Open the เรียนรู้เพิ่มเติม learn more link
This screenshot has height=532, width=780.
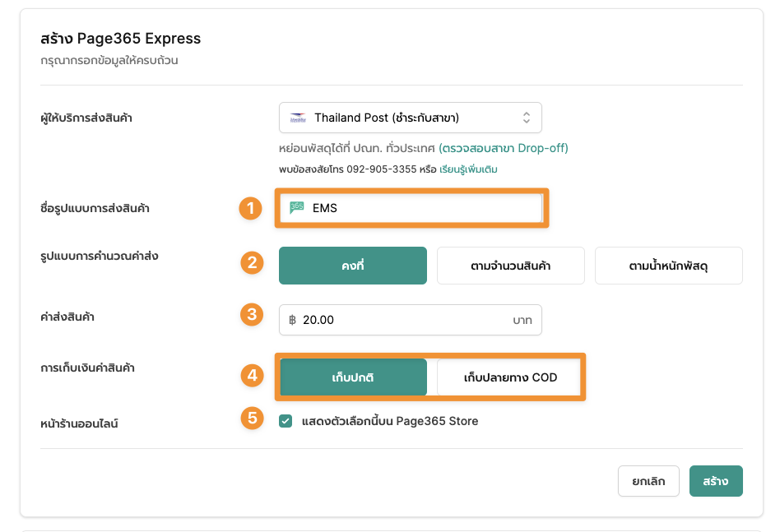click(x=468, y=169)
